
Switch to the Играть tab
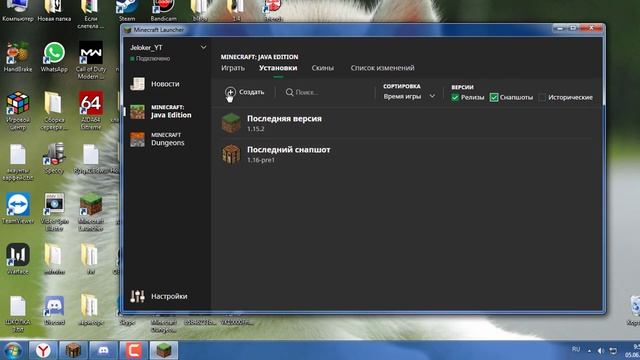233,68
